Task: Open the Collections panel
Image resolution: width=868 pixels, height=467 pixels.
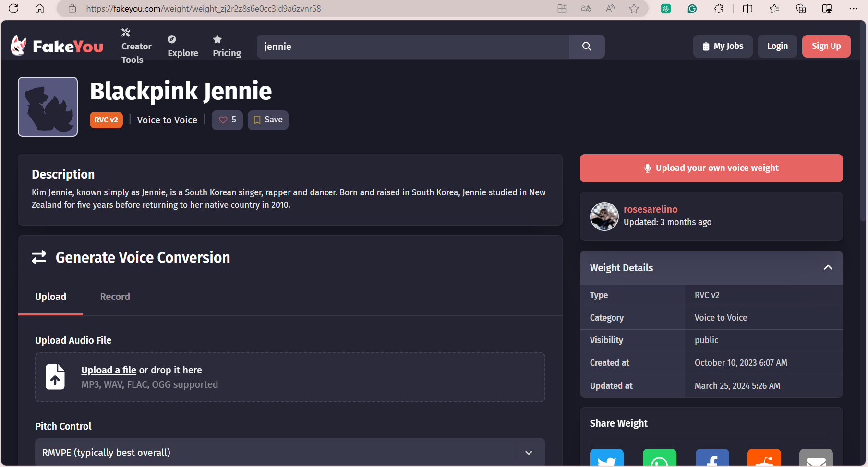Action: click(x=801, y=8)
